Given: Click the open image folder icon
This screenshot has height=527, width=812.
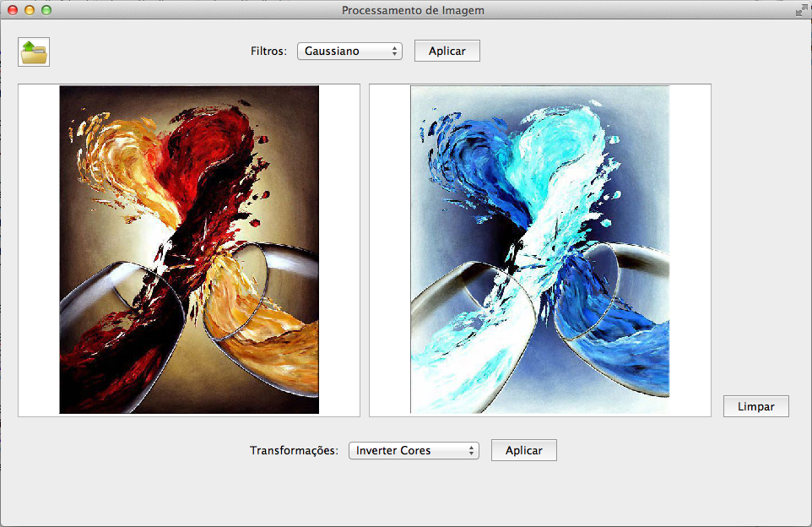Looking at the screenshot, I should click(x=34, y=52).
